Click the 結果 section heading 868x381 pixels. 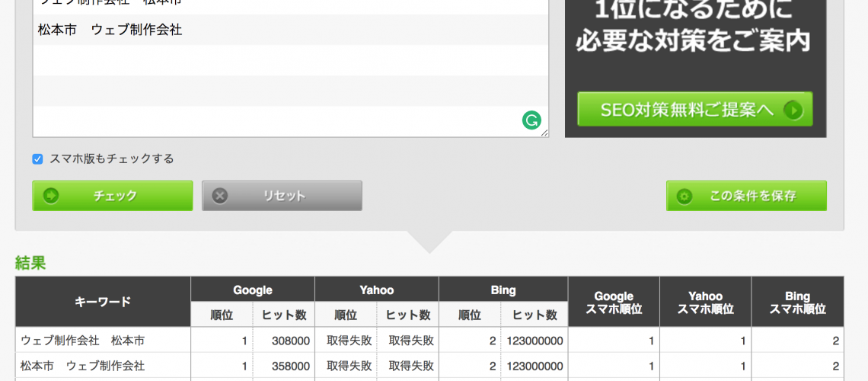[30, 263]
